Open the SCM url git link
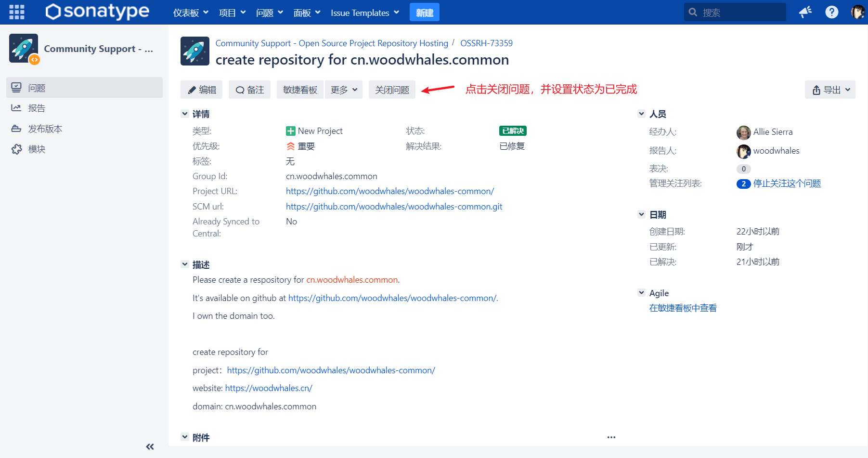 pos(394,207)
